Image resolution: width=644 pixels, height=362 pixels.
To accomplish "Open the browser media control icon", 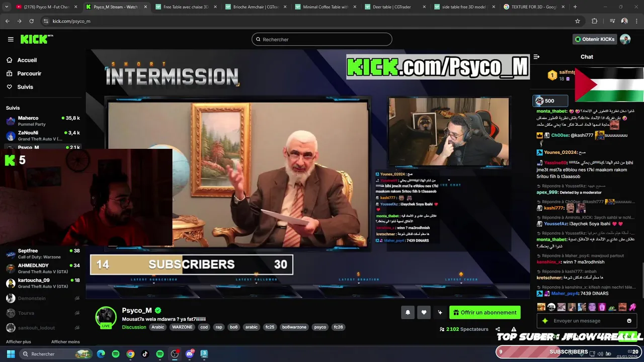I will pos(612,21).
